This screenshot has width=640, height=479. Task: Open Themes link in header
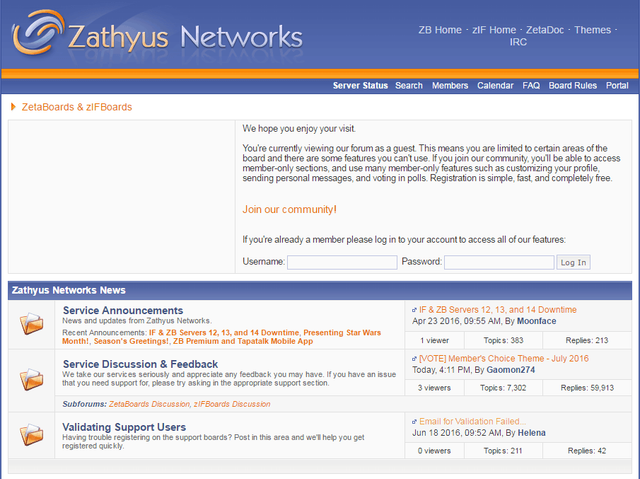pyautogui.click(x=592, y=30)
